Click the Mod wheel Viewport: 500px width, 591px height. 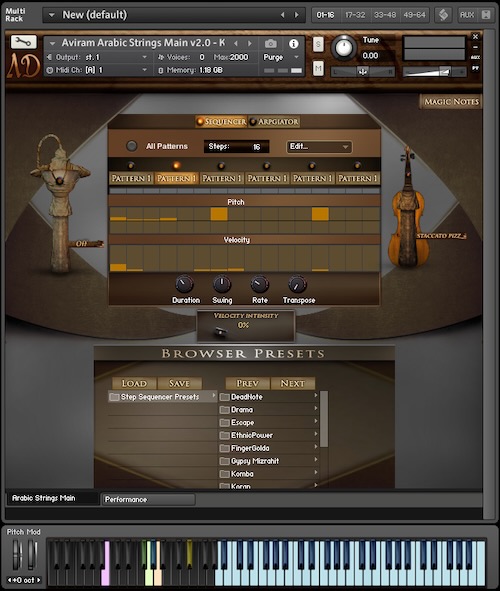[x=32, y=554]
